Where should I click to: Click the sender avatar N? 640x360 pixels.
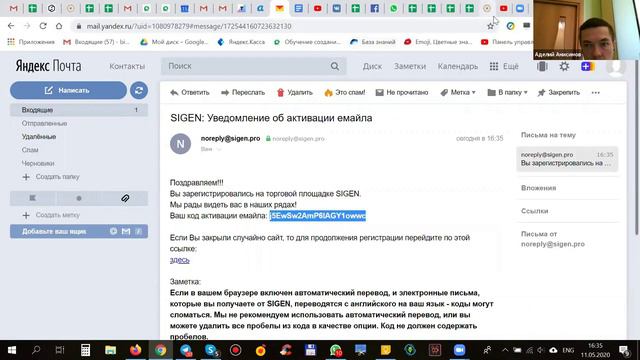click(x=180, y=144)
